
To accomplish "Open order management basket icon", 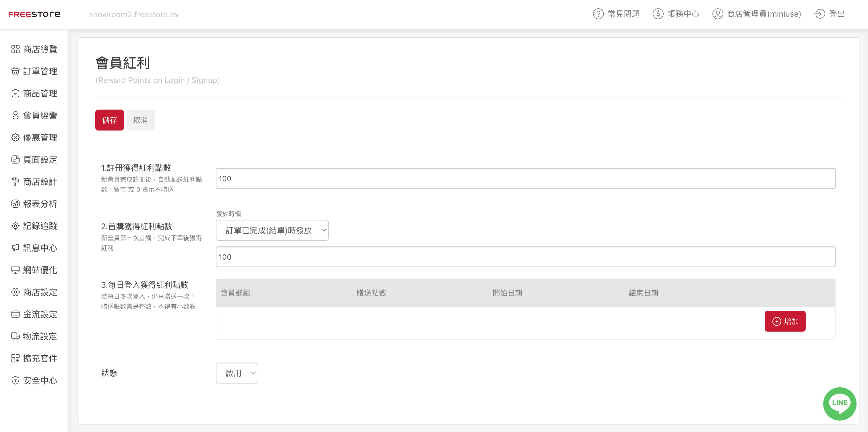I will (x=15, y=71).
